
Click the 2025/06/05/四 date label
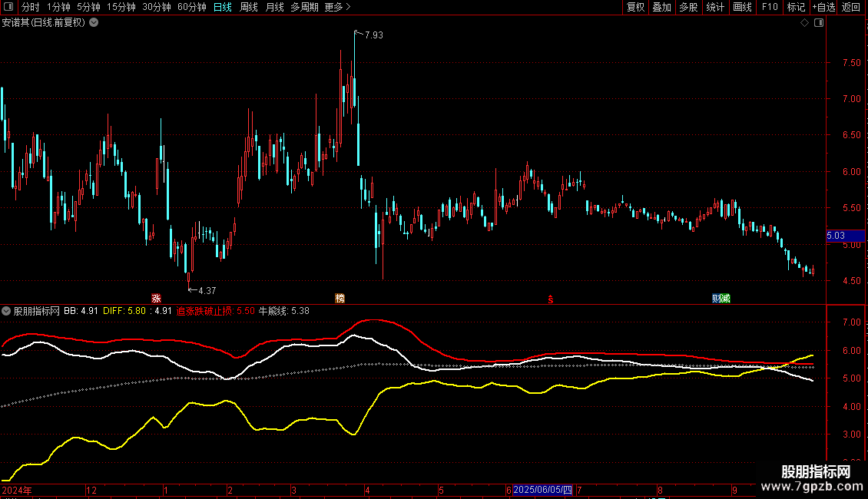542,490
